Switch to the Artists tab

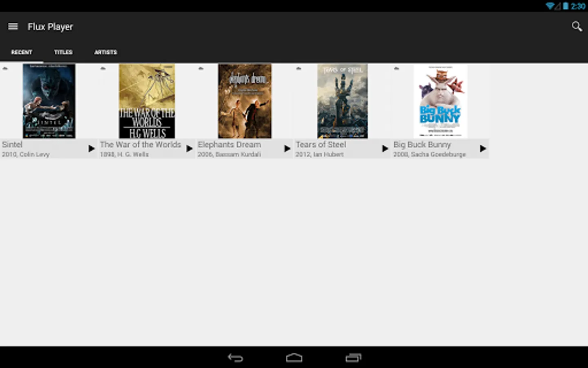pyautogui.click(x=106, y=52)
